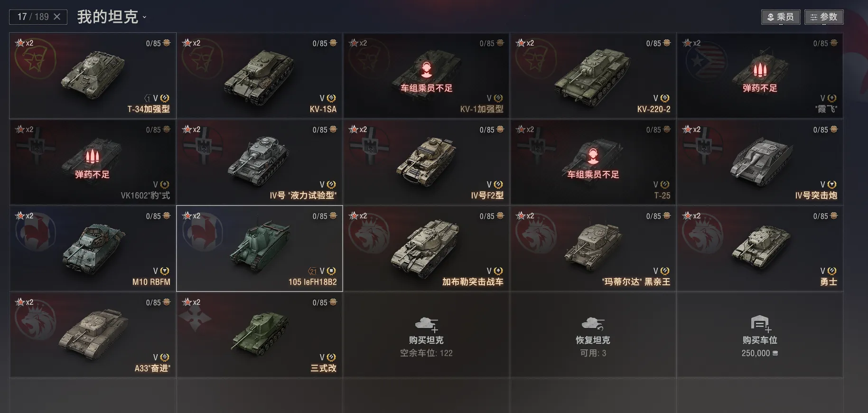Click the 购买坦克 buy tank icon
This screenshot has height=413, width=868.
coord(426,324)
